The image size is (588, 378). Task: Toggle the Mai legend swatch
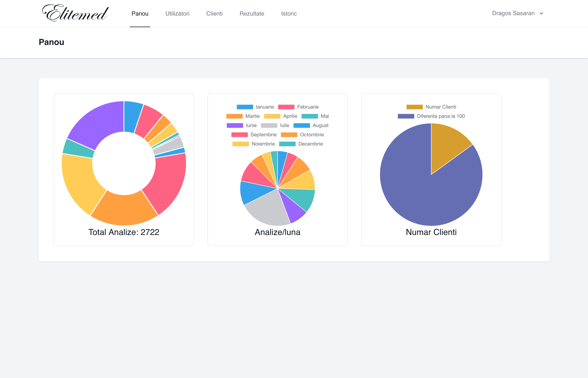click(x=310, y=116)
